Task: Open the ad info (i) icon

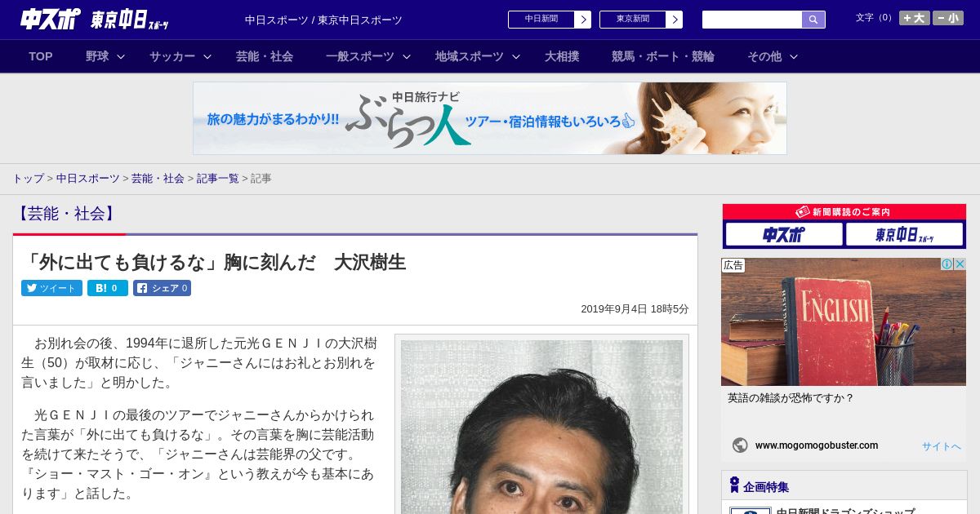Action: pos(947,264)
